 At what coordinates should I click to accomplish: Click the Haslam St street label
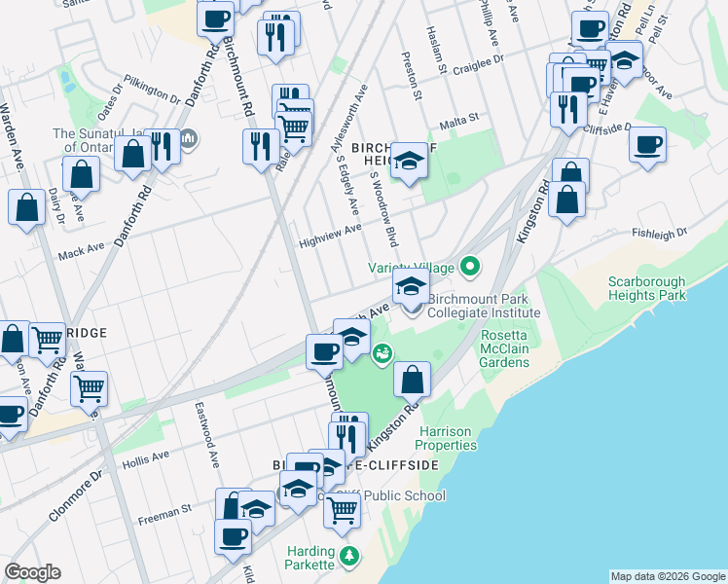(436, 50)
